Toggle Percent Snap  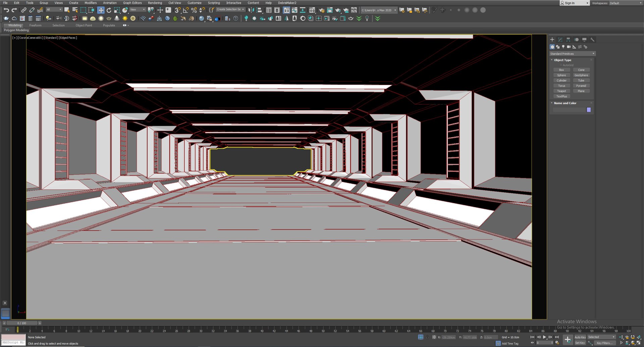194,10
